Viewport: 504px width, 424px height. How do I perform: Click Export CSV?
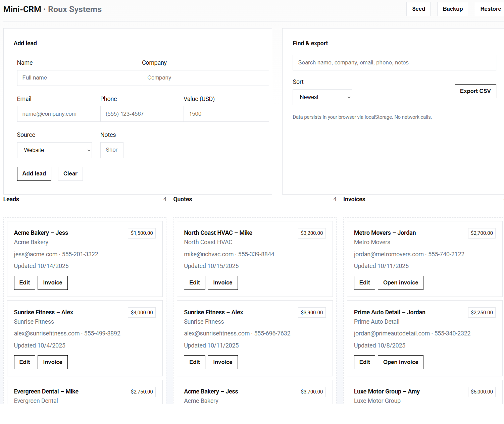point(475,91)
